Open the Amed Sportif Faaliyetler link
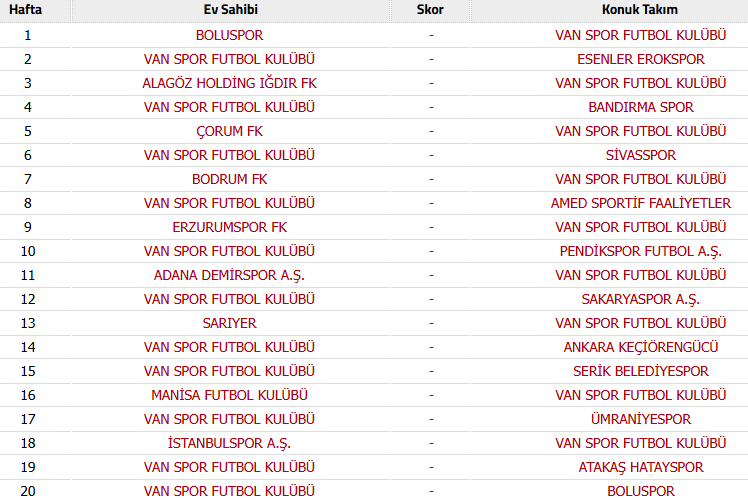The height and width of the screenshot is (502, 748). tap(640, 203)
